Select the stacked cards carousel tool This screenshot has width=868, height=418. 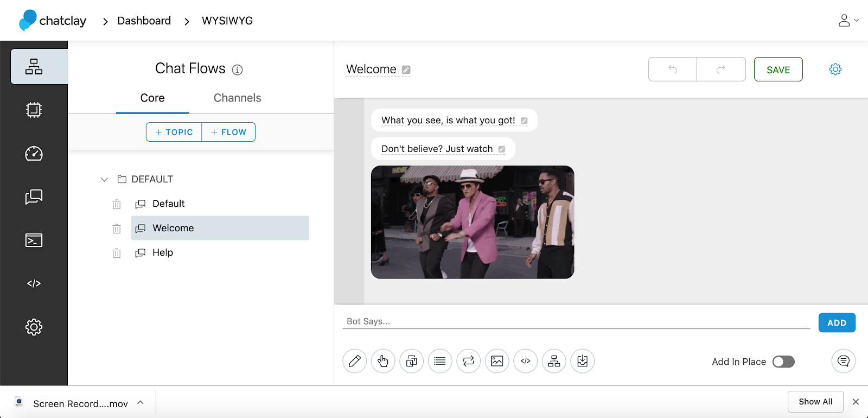point(412,361)
